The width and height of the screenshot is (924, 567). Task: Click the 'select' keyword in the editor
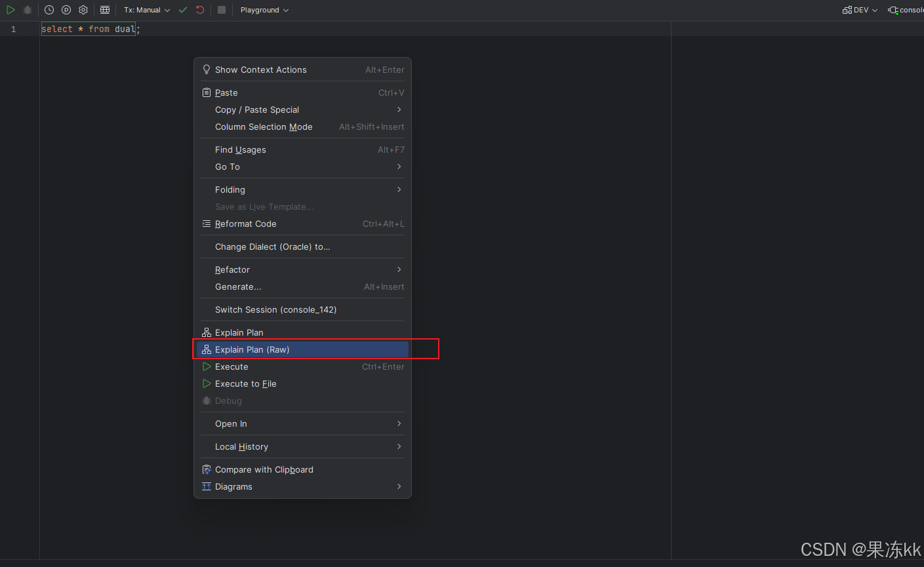coord(57,29)
